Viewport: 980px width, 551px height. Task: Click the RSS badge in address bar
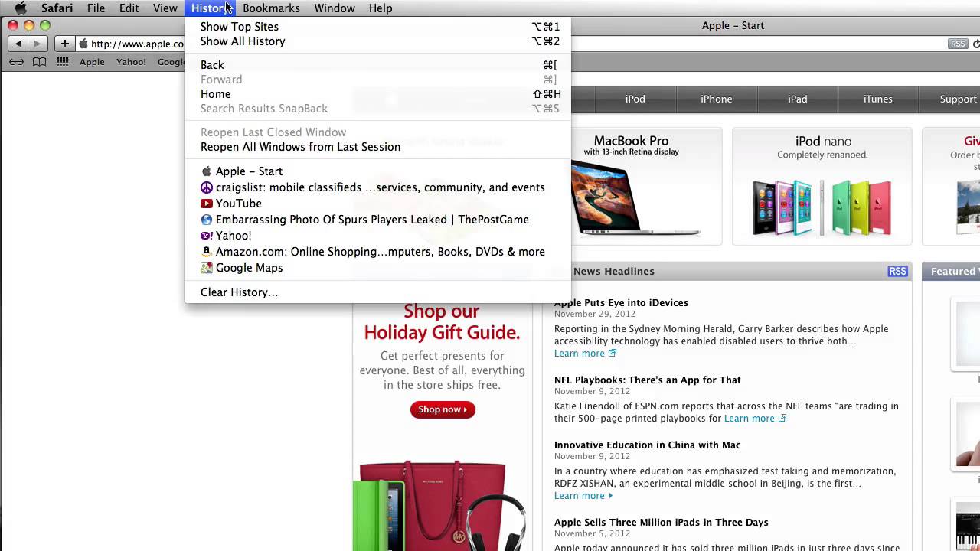pyautogui.click(x=958, y=44)
